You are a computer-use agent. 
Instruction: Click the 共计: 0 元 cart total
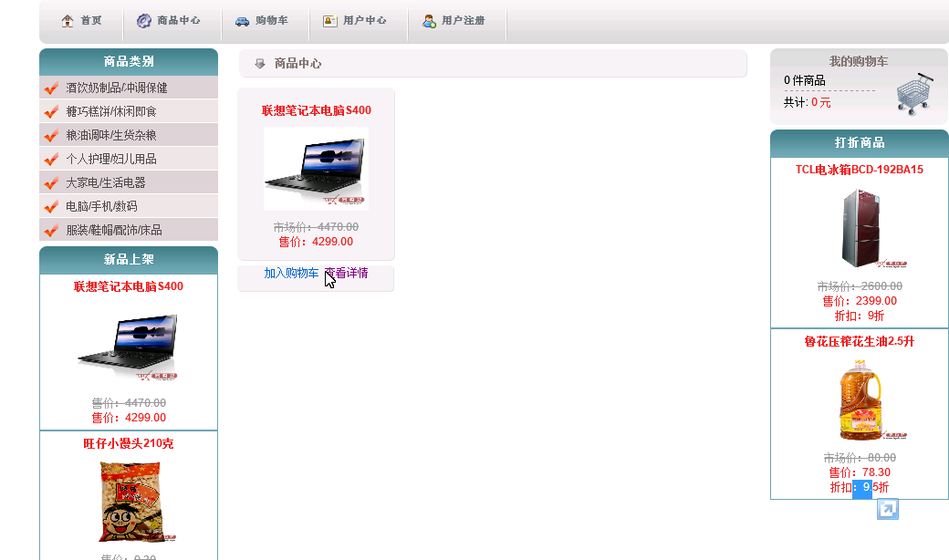coord(808,102)
